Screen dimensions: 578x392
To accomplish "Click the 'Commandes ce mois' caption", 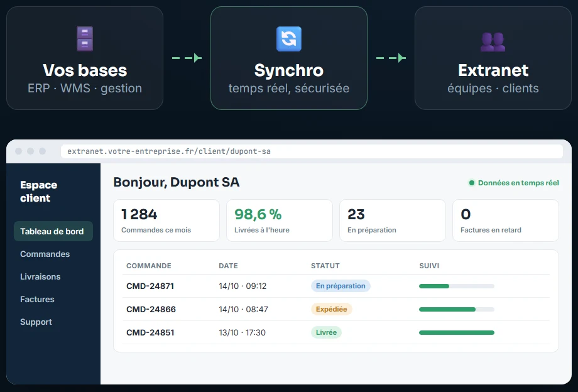I will [x=156, y=230].
